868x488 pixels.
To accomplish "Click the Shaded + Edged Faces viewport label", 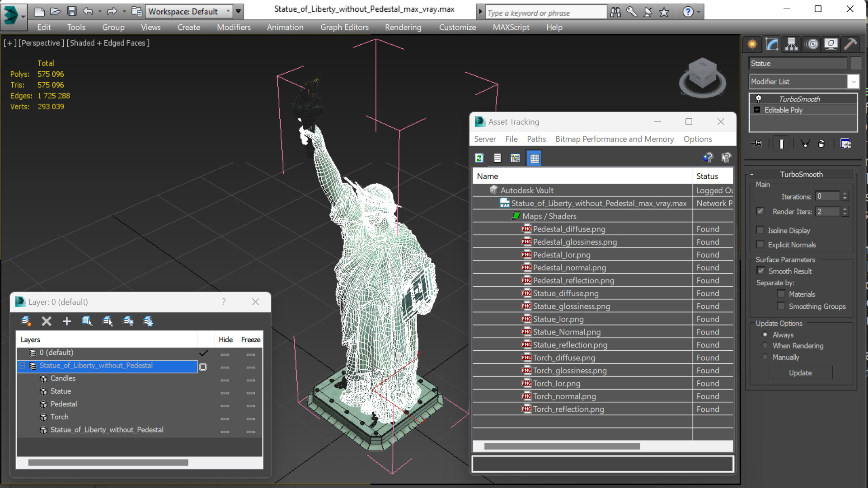I will [108, 43].
